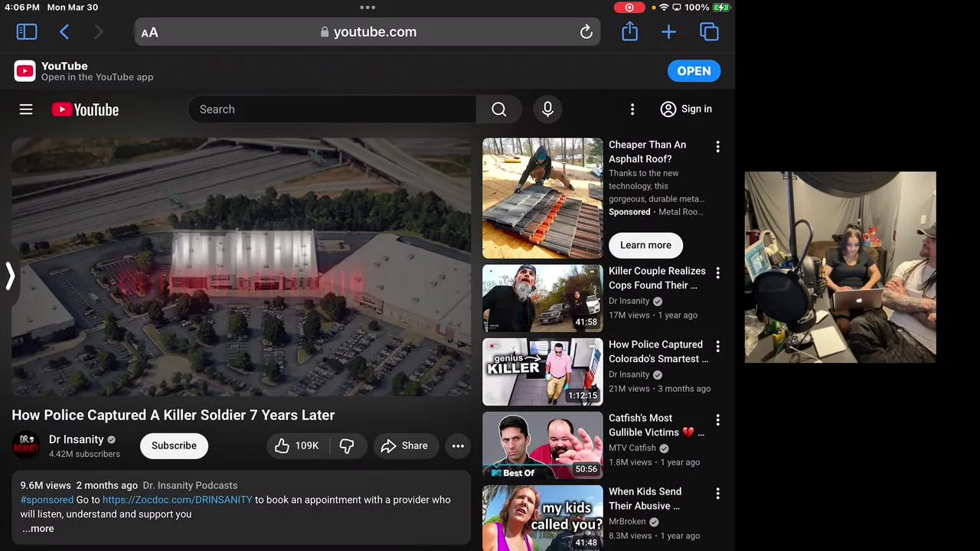Subscribe to Dr Insanity
Viewport: 980px width, 551px height.
click(x=174, y=445)
